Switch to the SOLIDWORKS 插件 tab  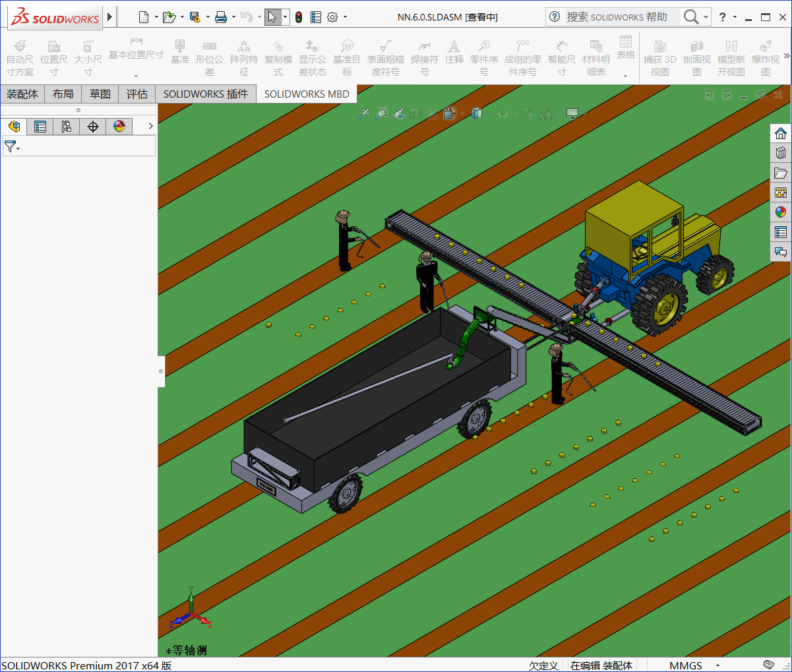[x=206, y=94]
